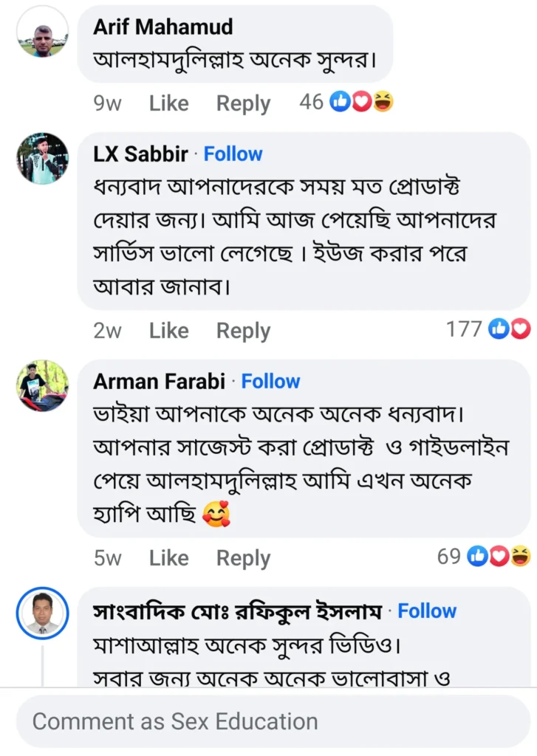This screenshot has height=756, width=537.
Task: Open Arman Farabi's profile picture
Action: click(x=42, y=388)
